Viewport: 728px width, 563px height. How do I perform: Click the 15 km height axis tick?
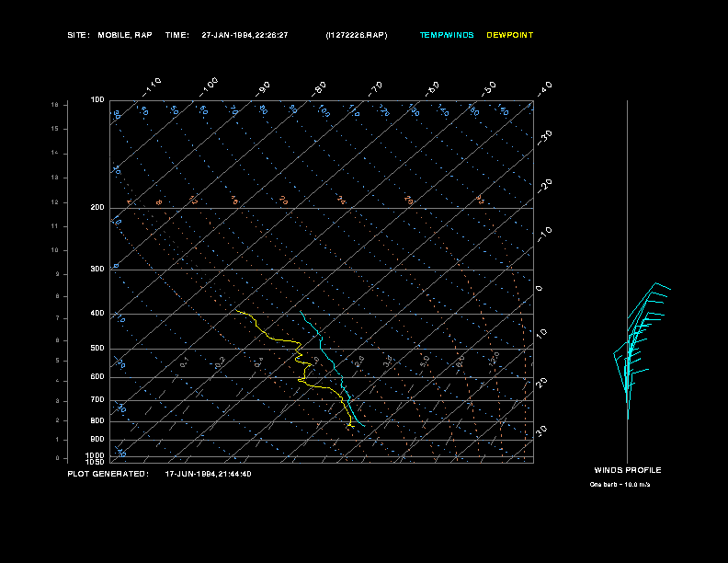(55, 129)
